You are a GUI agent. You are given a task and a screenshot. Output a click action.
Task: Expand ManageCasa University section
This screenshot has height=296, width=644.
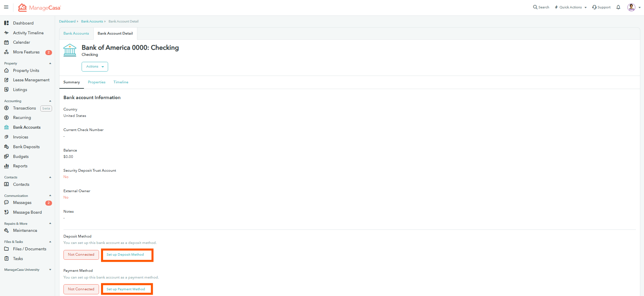click(50, 269)
